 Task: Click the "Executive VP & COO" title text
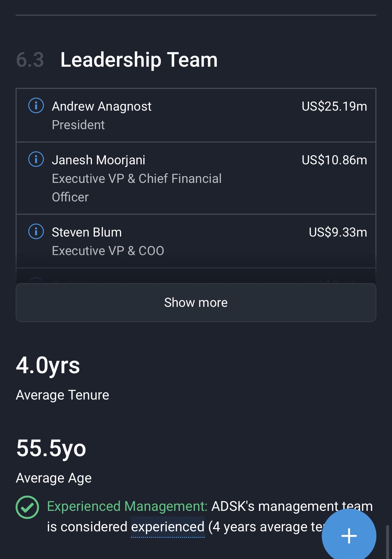click(108, 251)
